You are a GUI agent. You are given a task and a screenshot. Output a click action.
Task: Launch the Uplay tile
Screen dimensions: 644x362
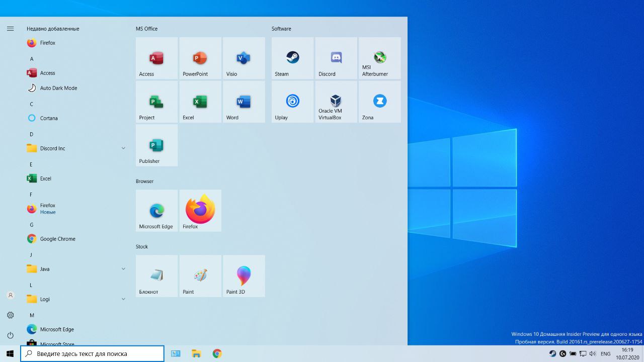click(x=292, y=102)
